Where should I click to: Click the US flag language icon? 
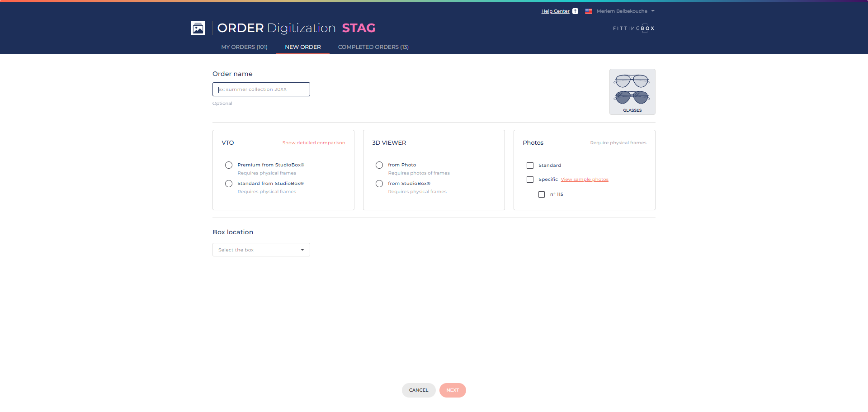pos(589,11)
